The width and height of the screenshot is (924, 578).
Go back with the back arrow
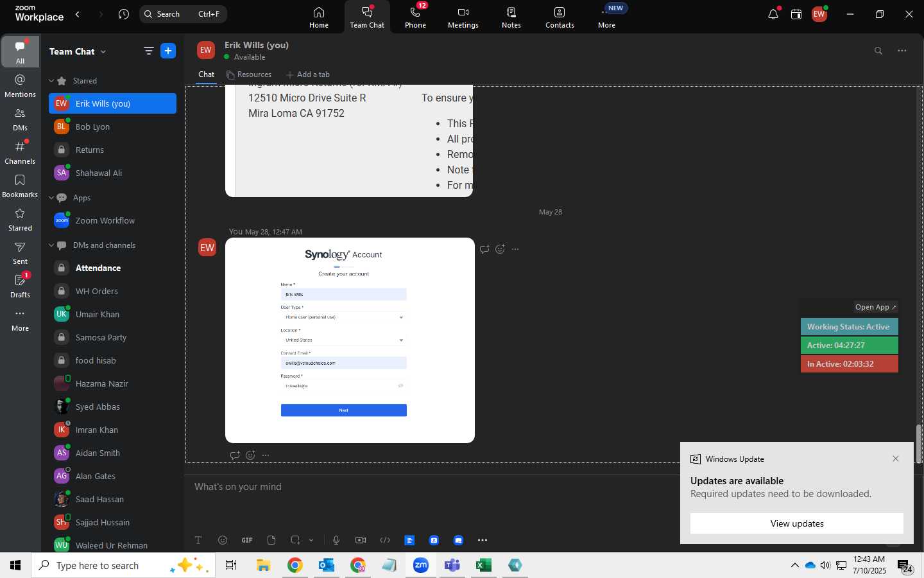pos(78,14)
